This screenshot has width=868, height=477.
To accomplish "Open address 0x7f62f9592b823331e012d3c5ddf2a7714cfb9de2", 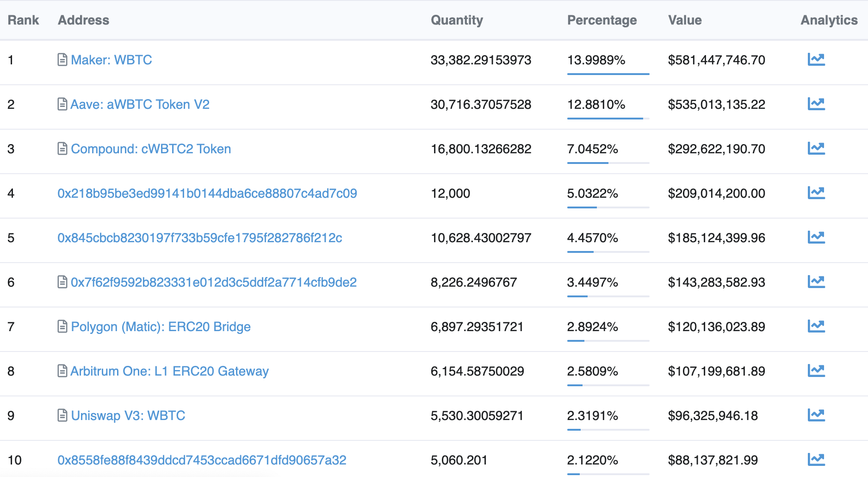I will [214, 282].
